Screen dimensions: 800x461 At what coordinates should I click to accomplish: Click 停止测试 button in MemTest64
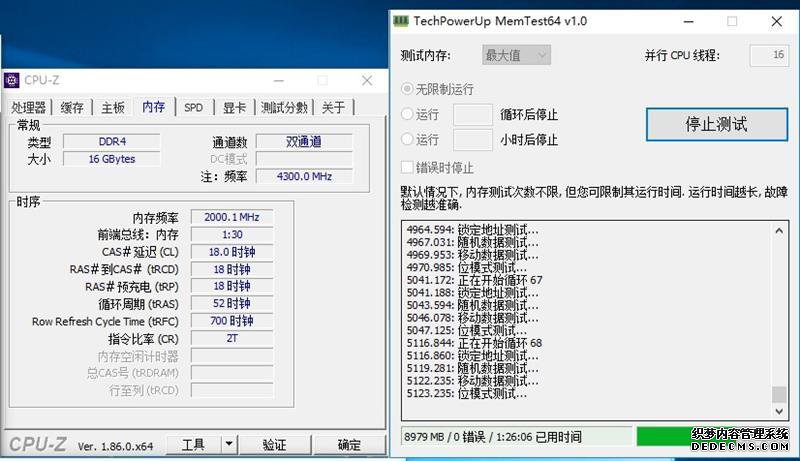coord(717,124)
